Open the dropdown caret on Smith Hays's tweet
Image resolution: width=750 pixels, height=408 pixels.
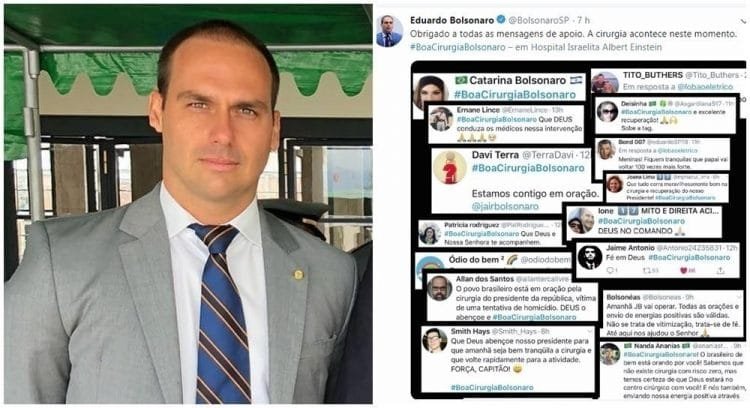[590, 331]
